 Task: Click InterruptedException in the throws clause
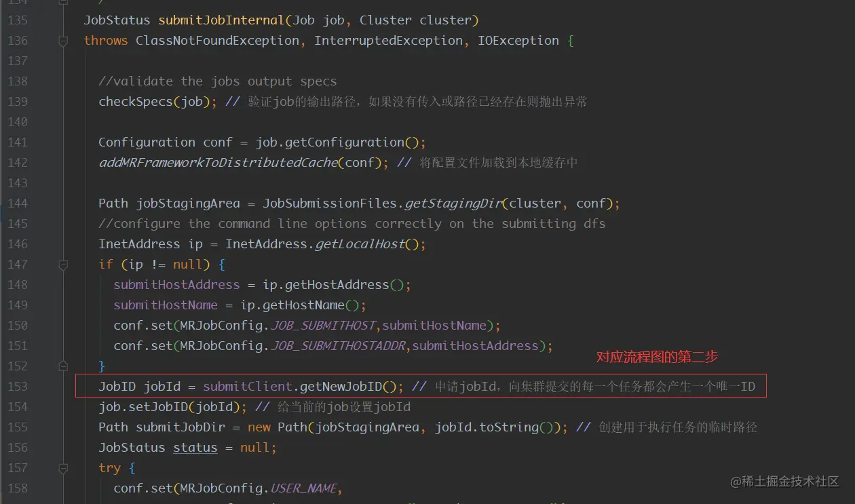pyautogui.click(x=389, y=41)
